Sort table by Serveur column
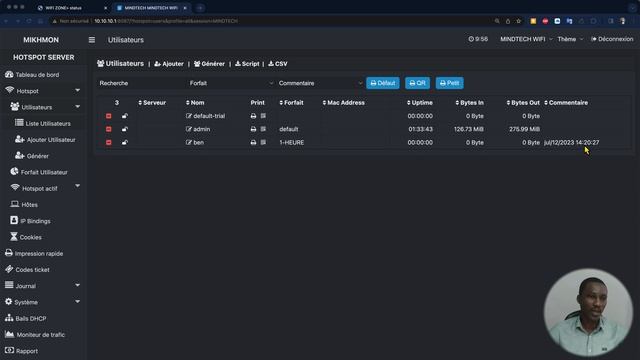Screen dimensions: 640x360 (x=152, y=103)
